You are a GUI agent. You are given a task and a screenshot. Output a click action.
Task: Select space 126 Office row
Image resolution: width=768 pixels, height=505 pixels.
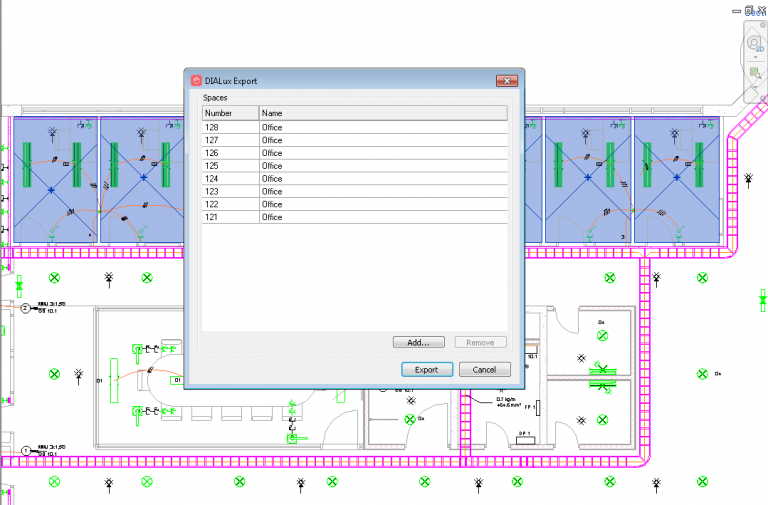pos(355,153)
